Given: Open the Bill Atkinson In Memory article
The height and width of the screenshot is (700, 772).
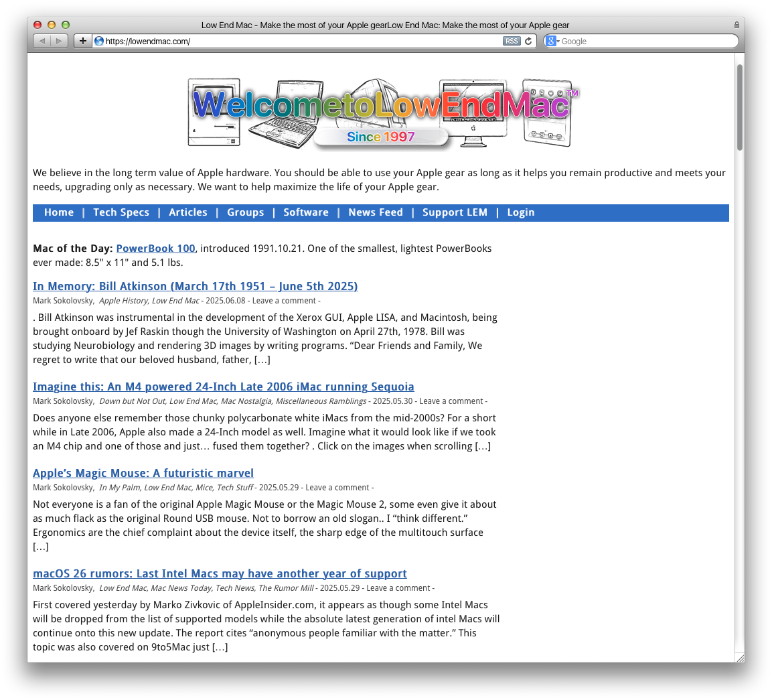Looking at the screenshot, I should (195, 286).
